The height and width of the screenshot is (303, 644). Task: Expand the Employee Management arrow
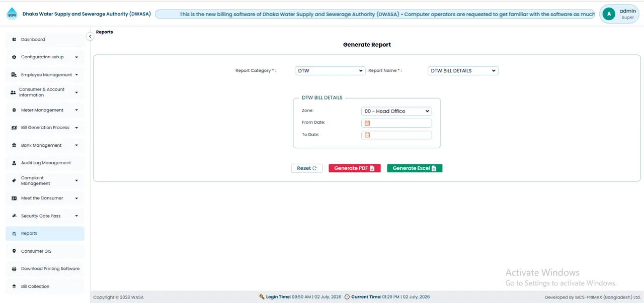76,75
